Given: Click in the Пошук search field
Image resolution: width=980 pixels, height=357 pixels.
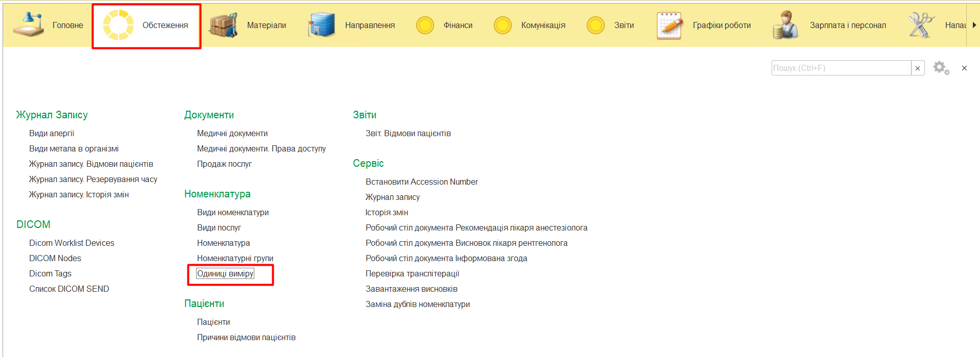Looking at the screenshot, I should click(x=841, y=68).
